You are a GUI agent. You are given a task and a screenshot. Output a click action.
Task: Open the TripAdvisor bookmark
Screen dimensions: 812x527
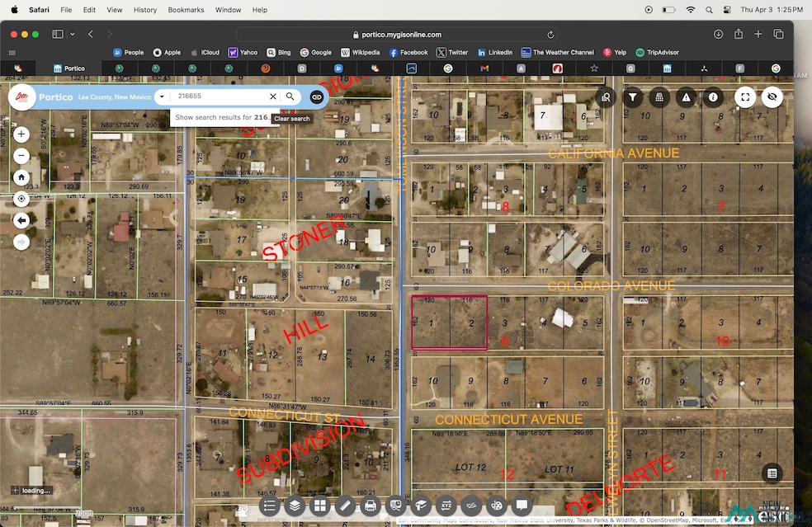658,52
